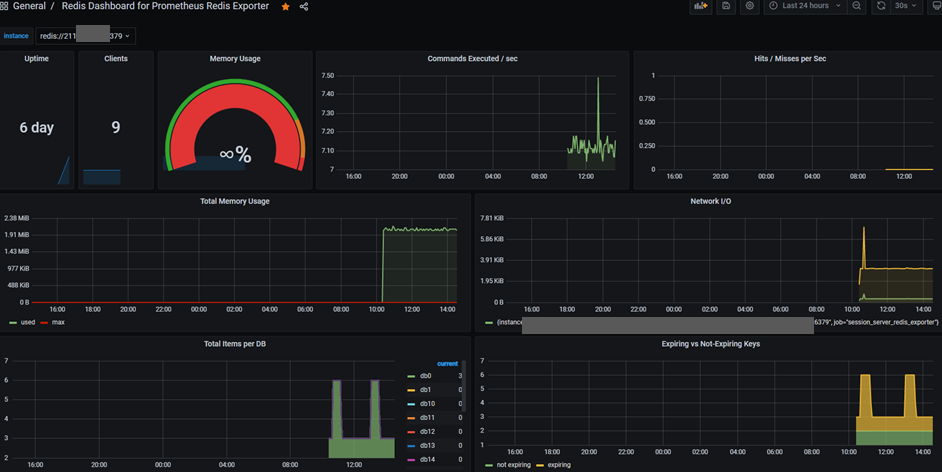Click the 0.750 axis label in Hits / Misses
Image resolution: width=942 pixels, height=472 pixels.
pos(647,98)
